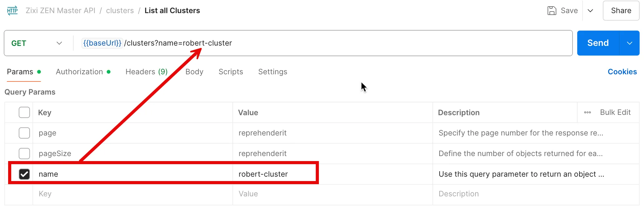The height and width of the screenshot is (211, 644).
Task: Select the robert-cluster value cell
Action: pos(333,174)
